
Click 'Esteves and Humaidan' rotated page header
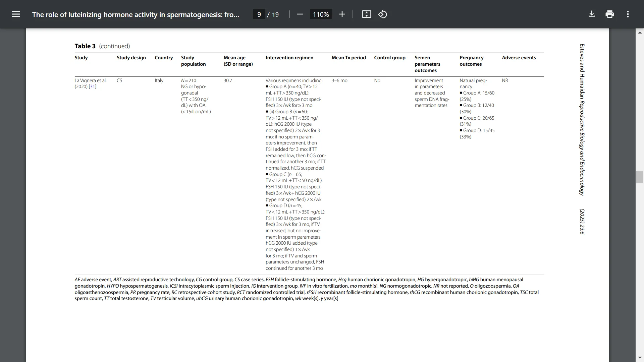click(582, 72)
